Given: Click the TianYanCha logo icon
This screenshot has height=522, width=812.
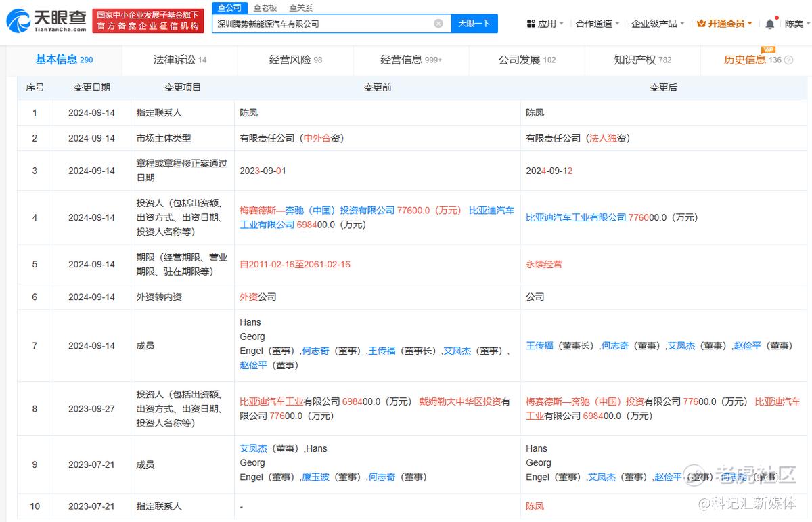Looking at the screenshot, I should [x=18, y=21].
